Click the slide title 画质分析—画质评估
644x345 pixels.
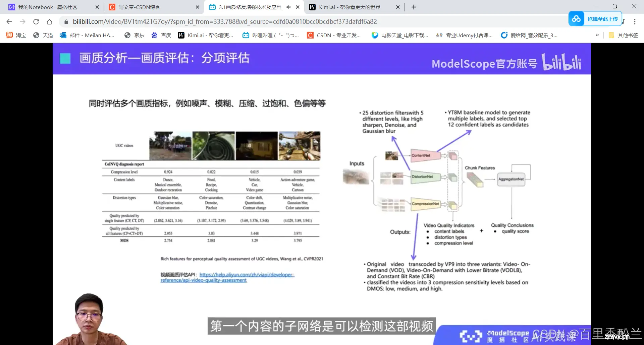165,58
